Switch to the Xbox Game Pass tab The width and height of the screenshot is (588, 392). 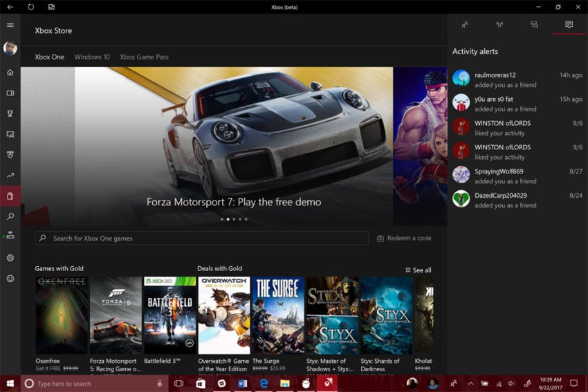pos(144,57)
